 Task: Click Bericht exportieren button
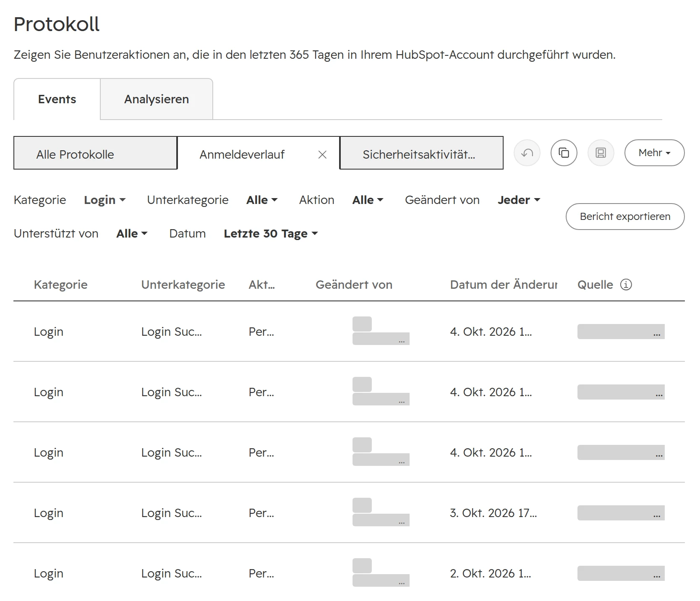click(625, 217)
